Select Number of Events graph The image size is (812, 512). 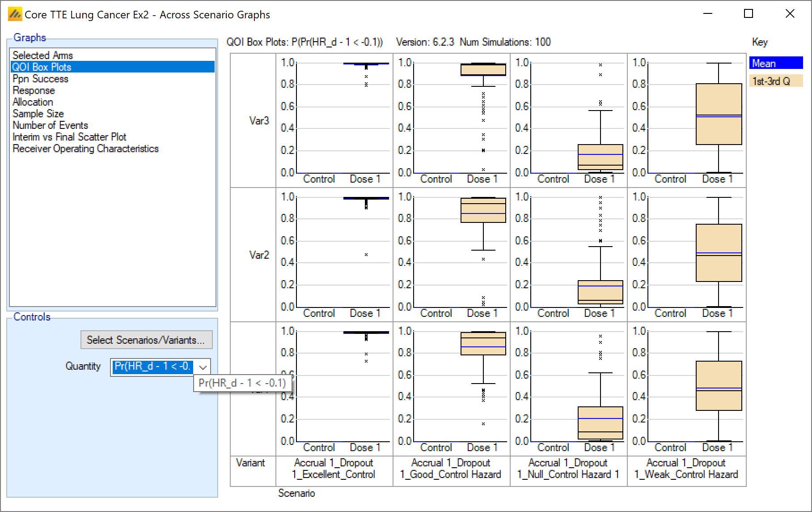click(50, 125)
